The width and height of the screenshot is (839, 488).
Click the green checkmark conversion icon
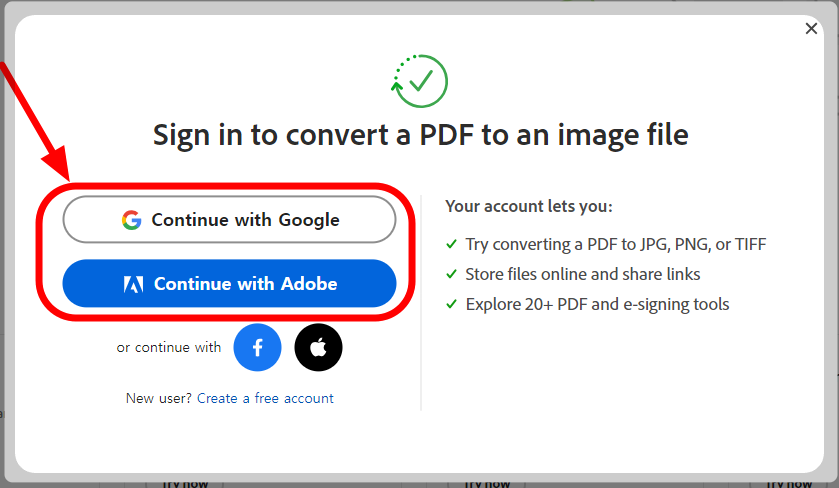click(420, 81)
